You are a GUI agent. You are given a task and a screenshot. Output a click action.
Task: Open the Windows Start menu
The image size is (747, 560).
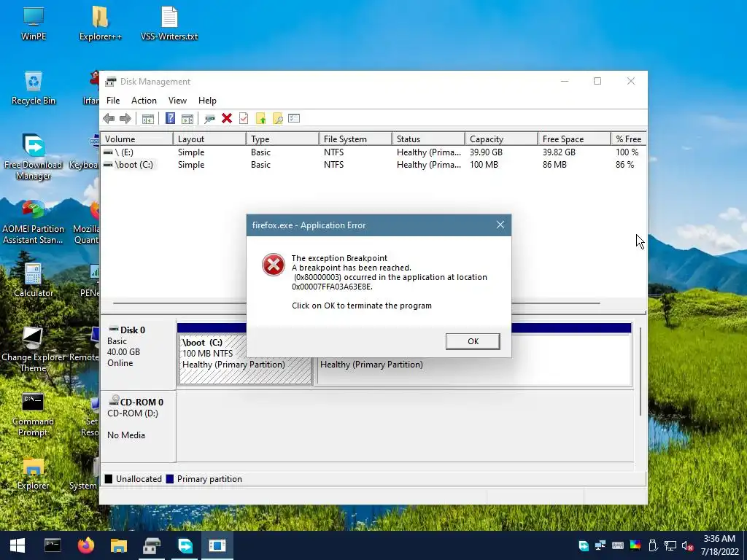(18, 545)
